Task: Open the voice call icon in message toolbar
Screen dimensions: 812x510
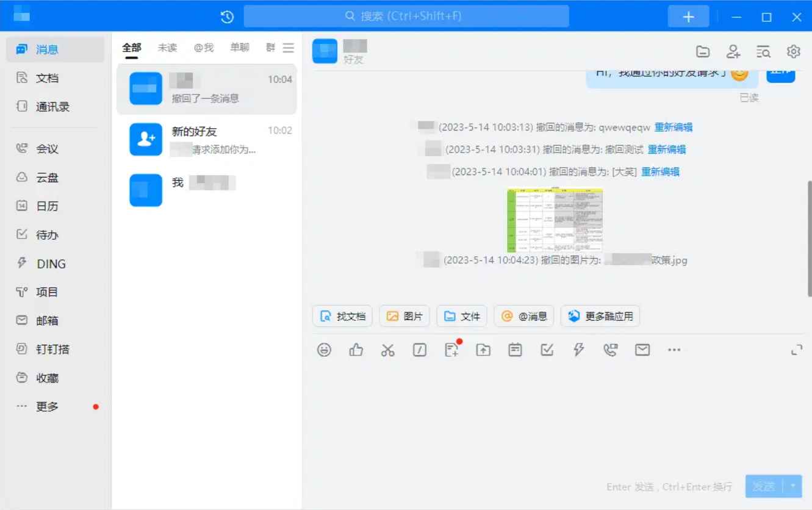Action: [x=610, y=350]
